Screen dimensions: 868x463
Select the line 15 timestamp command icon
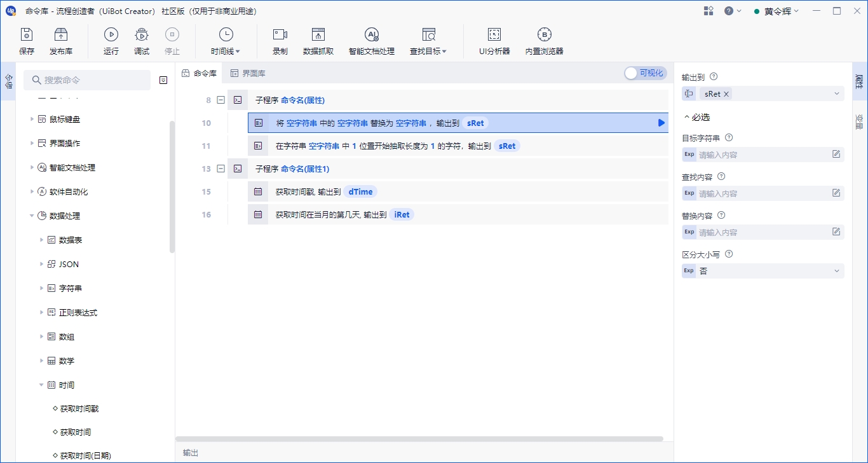[x=258, y=191]
